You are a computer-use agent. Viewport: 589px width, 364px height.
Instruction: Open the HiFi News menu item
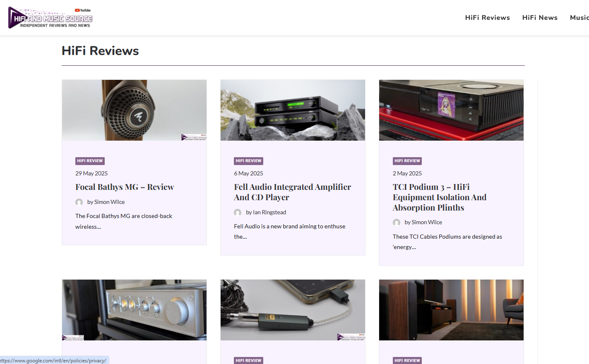pos(540,18)
